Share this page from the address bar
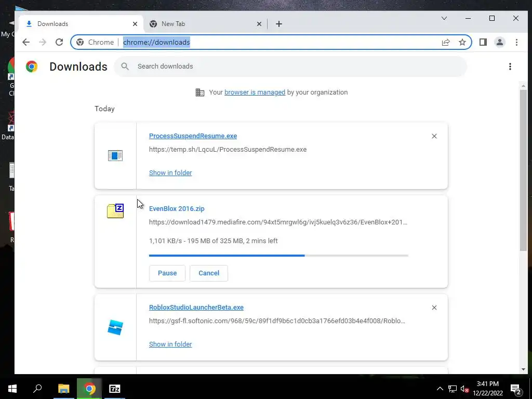The height and width of the screenshot is (399, 532). pyautogui.click(x=446, y=42)
